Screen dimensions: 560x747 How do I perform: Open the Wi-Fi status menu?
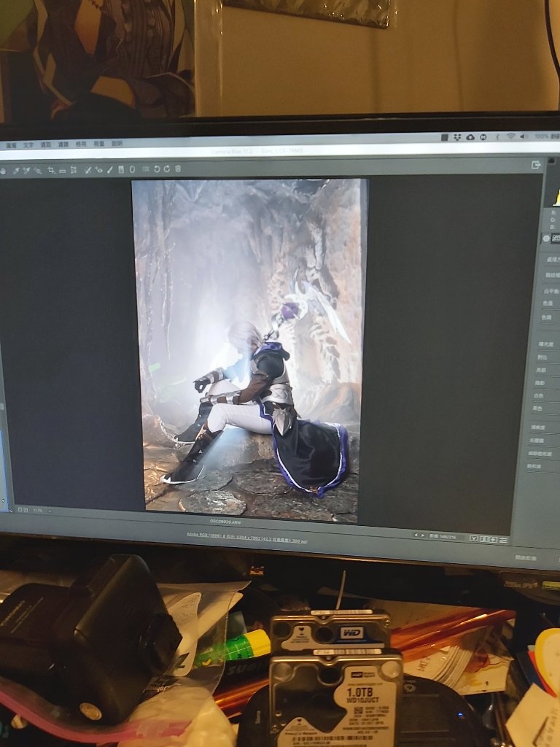point(510,136)
